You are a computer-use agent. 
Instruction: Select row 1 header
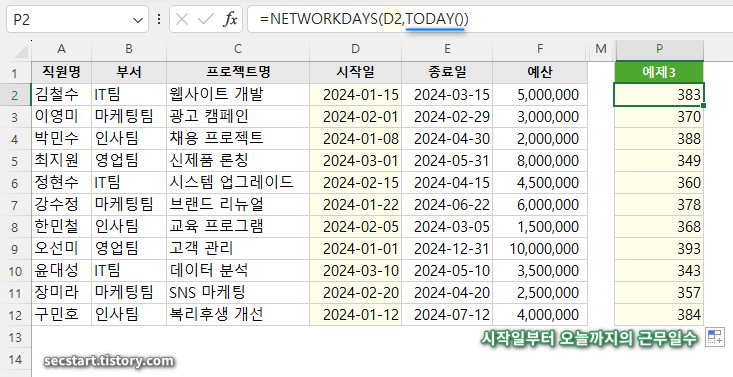[15, 73]
